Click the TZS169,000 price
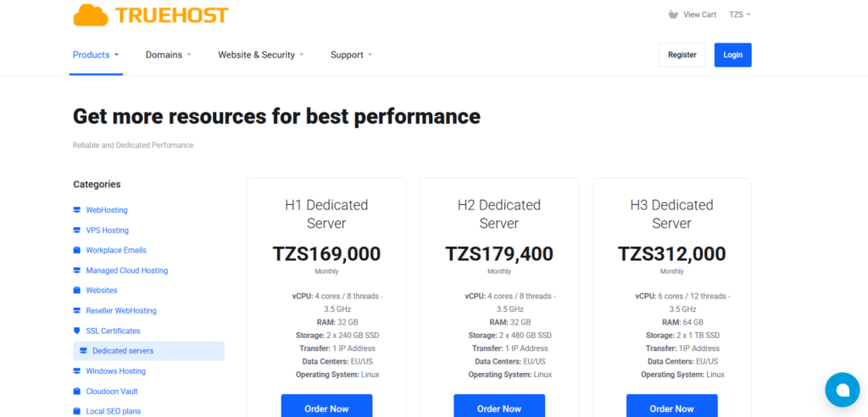Screen dimensions: 868x417 (x=326, y=253)
